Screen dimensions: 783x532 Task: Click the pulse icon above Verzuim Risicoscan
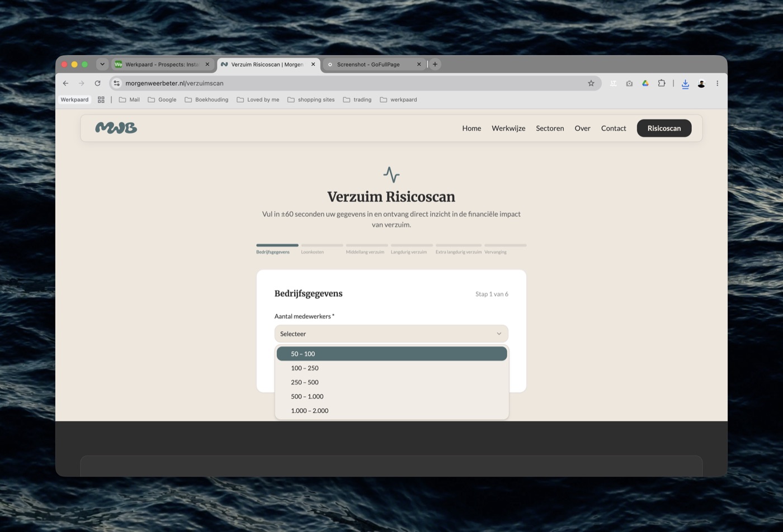click(391, 174)
